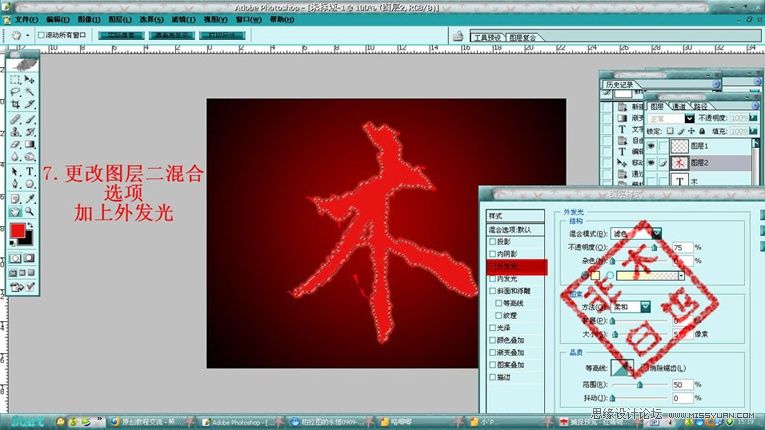Screen dimensions: 765x430
Task: Enable 光泽 satin checkbox
Action: coord(492,328)
